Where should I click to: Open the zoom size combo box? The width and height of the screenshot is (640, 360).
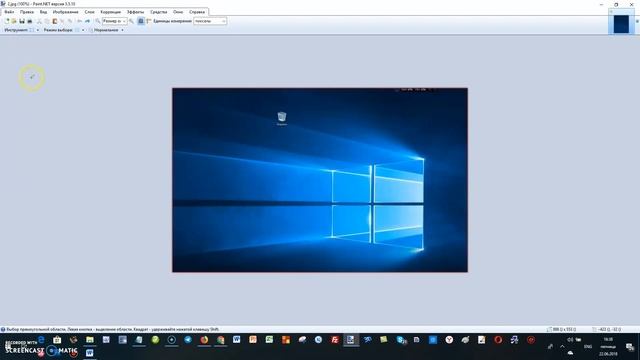click(115, 21)
